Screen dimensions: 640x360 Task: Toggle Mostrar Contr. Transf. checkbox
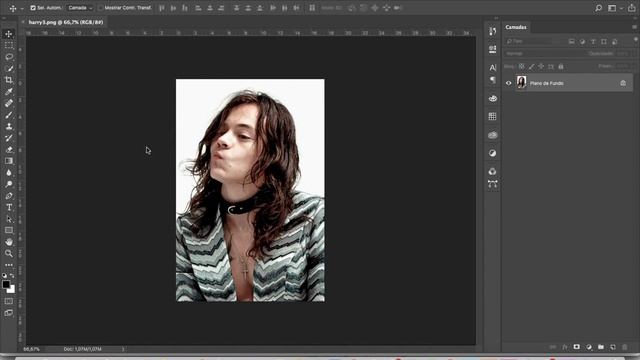point(101,8)
